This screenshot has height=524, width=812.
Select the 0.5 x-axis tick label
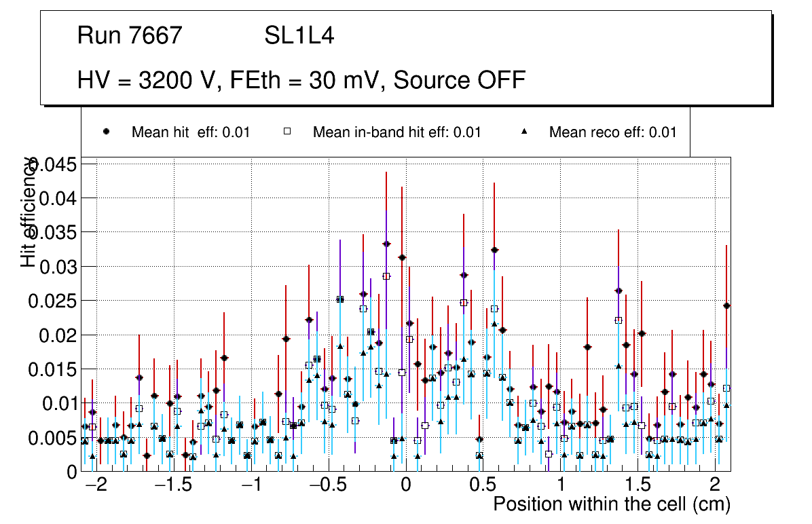(x=483, y=486)
